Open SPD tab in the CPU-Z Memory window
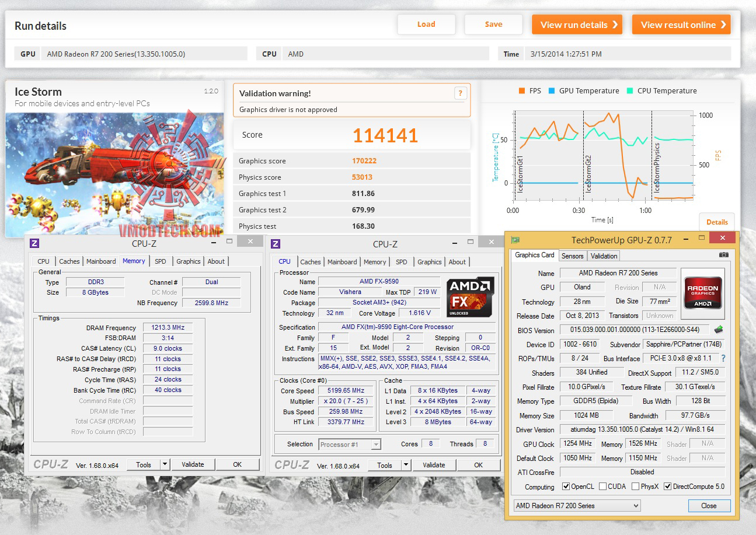 161,261
